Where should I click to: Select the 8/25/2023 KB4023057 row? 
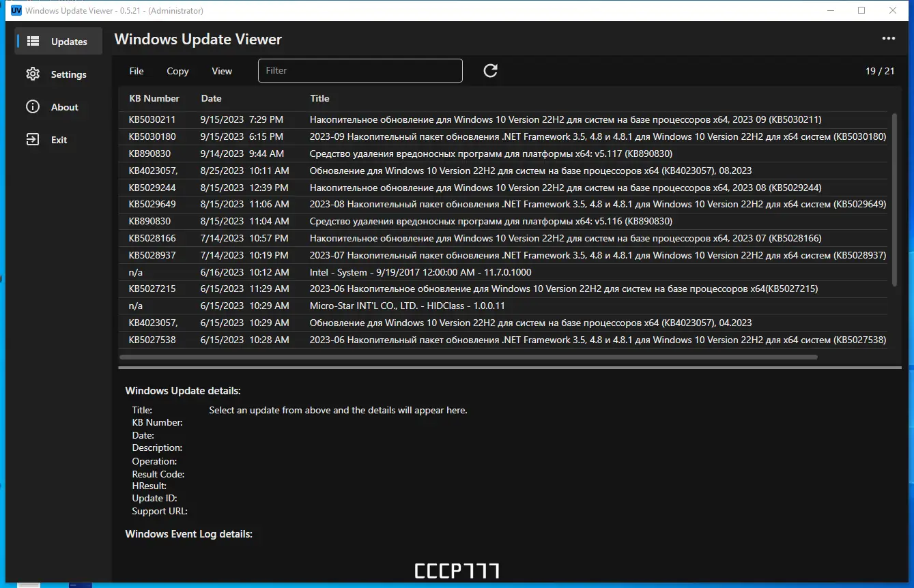[x=504, y=171]
